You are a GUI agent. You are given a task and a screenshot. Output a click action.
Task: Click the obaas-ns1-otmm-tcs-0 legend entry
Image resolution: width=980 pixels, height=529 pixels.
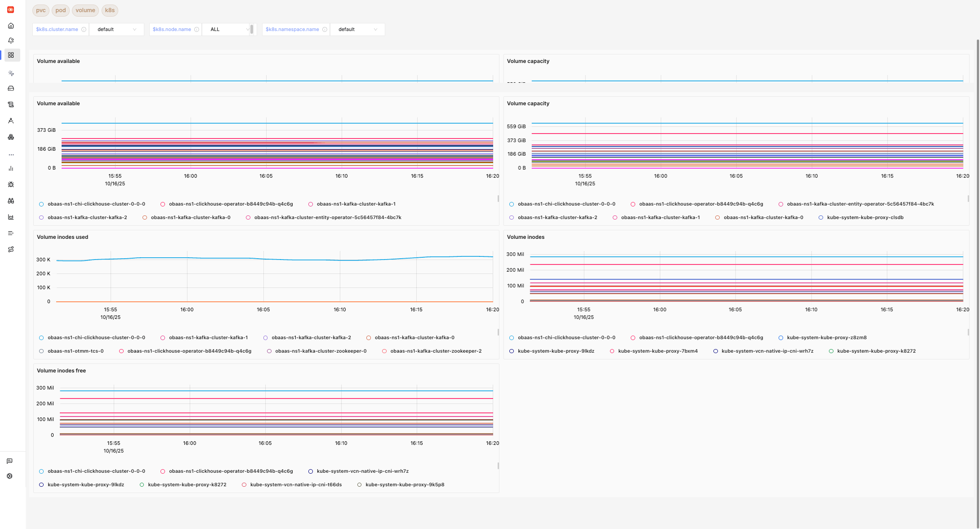pyautogui.click(x=76, y=351)
